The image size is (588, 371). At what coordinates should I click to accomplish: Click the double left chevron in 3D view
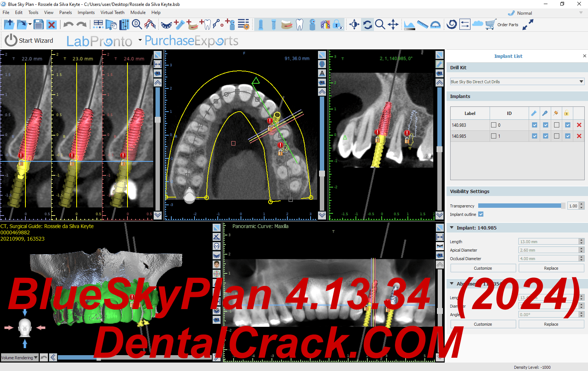(53, 357)
